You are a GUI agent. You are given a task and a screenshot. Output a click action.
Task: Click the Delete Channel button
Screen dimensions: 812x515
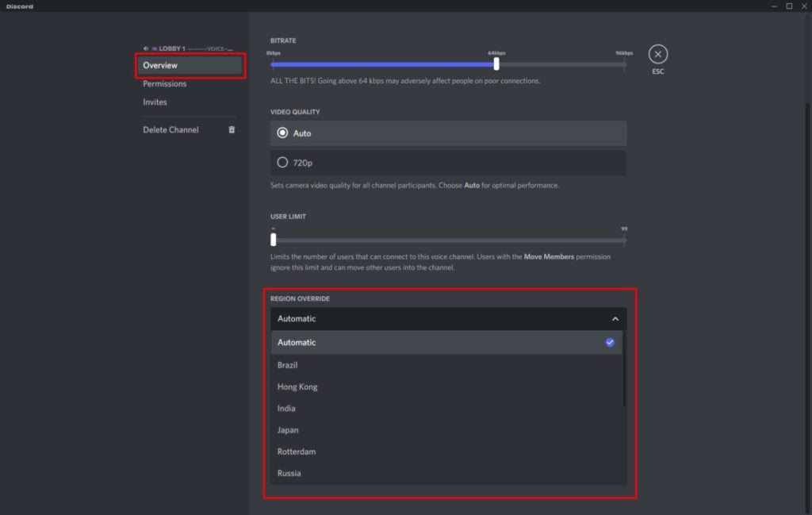click(171, 129)
